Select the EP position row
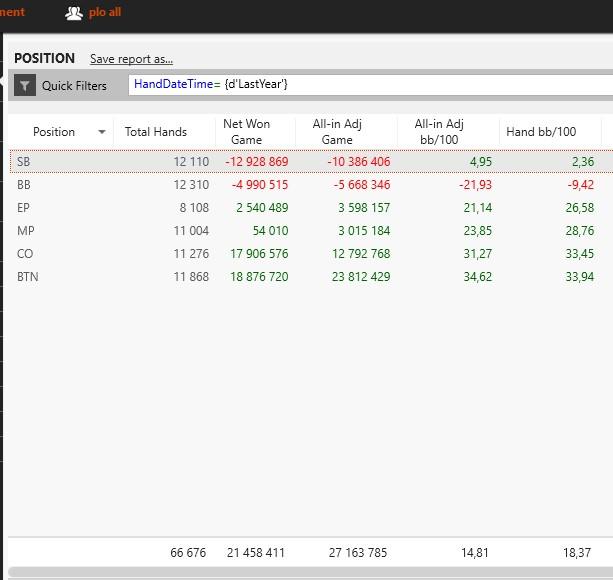 (x=24, y=208)
